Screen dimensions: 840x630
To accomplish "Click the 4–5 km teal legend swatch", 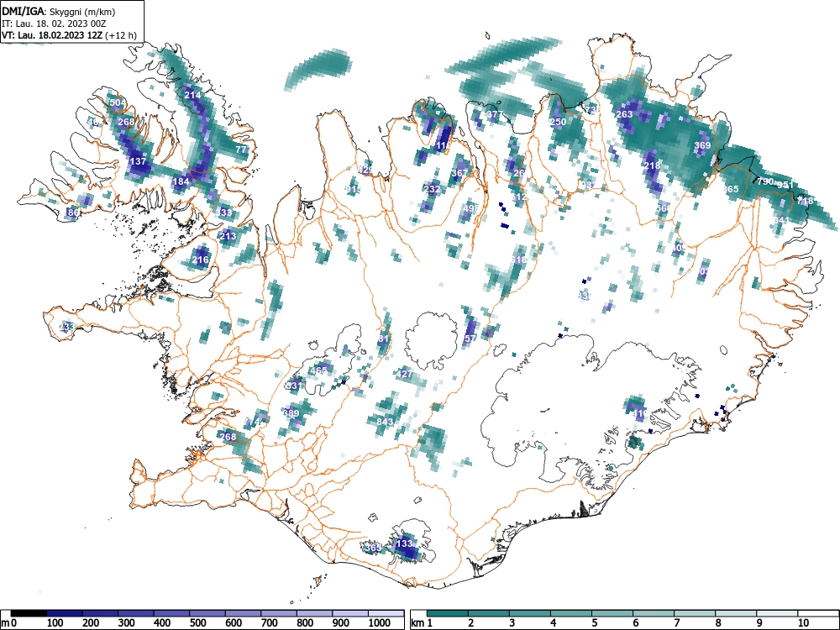I will point(571,613).
